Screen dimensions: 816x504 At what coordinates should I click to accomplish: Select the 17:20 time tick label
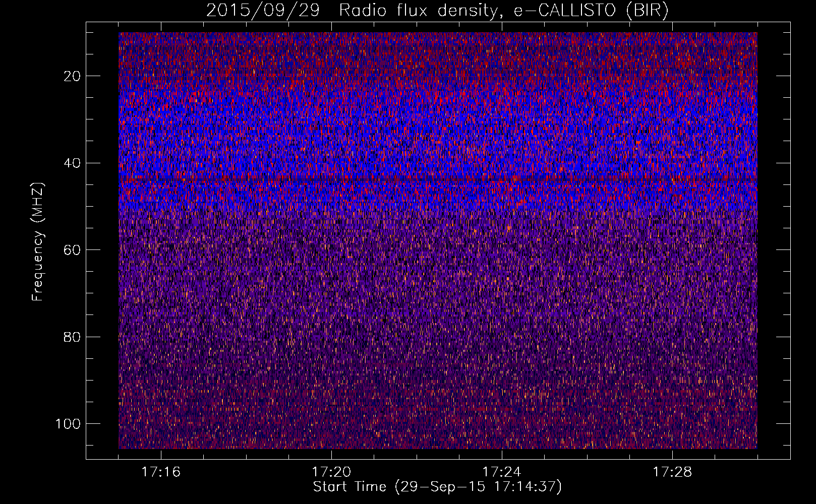coord(331,472)
